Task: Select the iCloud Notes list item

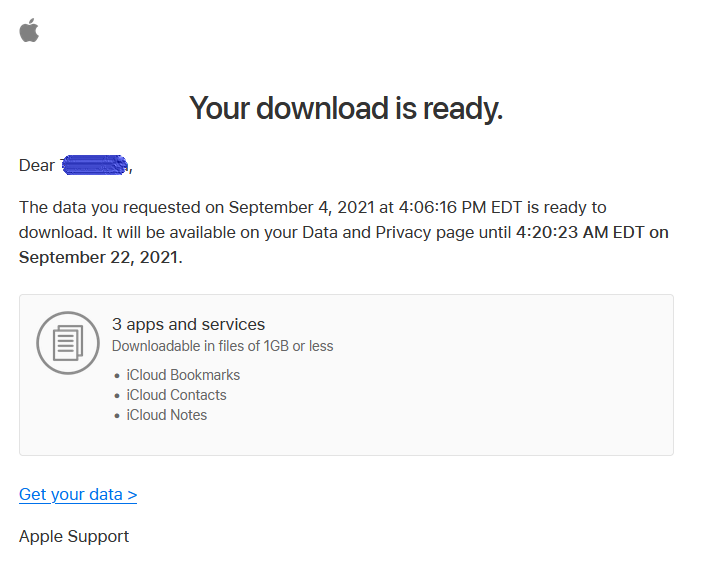Action: (166, 415)
